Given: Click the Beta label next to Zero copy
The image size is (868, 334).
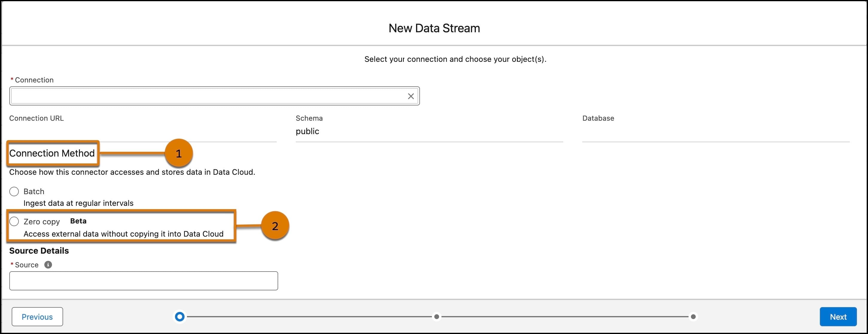Looking at the screenshot, I should (x=78, y=221).
